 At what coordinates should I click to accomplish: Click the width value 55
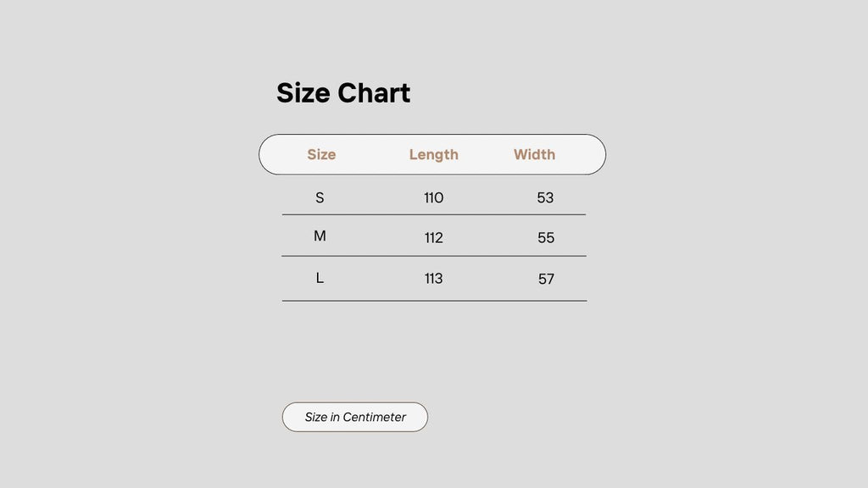pyautogui.click(x=546, y=238)
